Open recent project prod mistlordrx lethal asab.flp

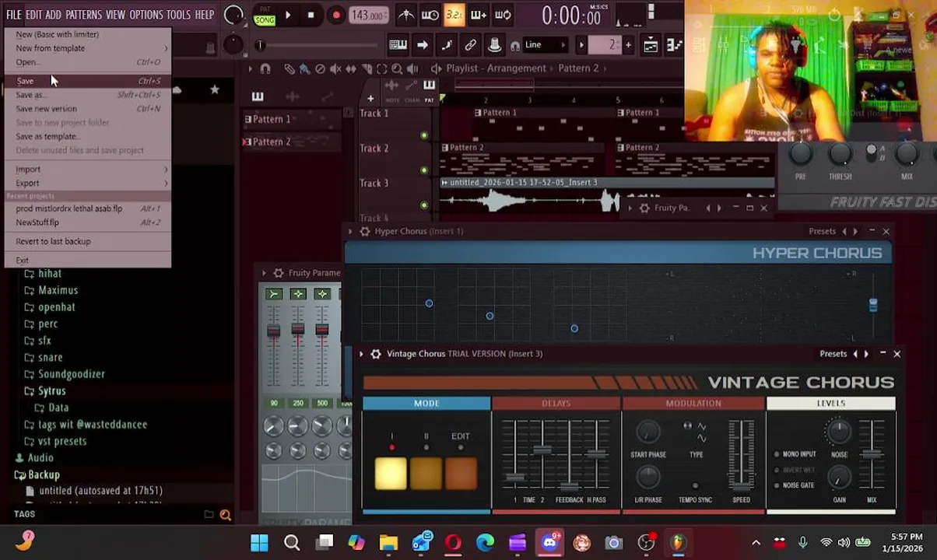(88, 208)
